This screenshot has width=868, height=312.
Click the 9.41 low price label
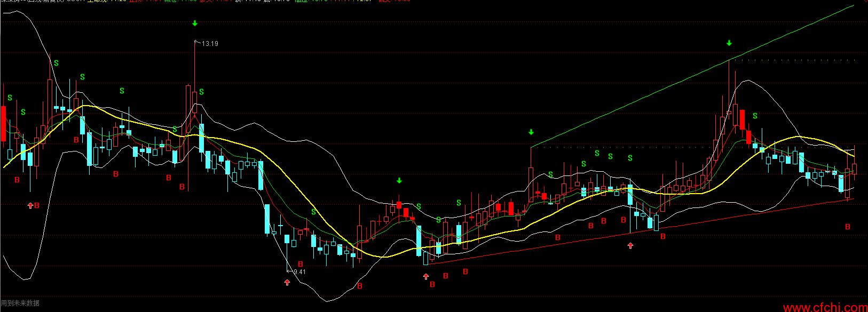[299, 272]
